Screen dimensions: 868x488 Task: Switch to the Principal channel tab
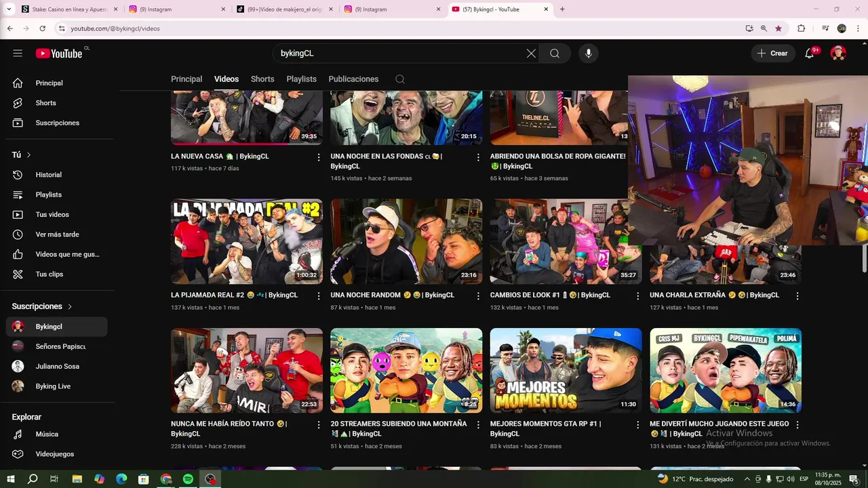[x=186, y=79]
